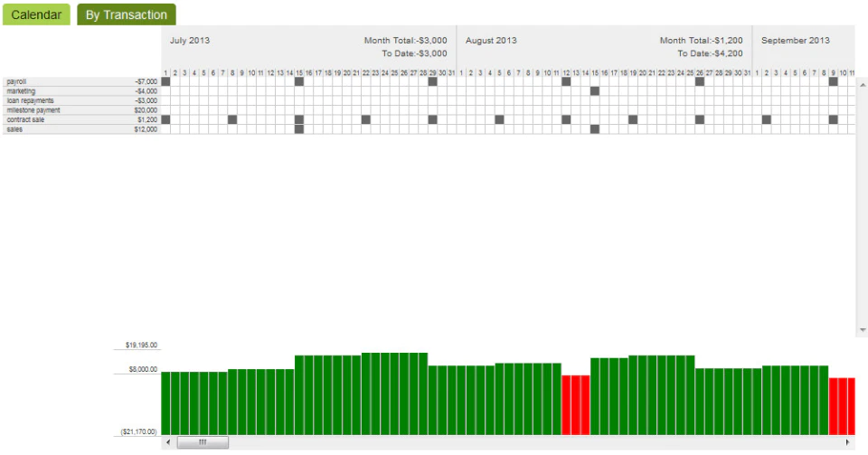Screen dimensions: 868x455
Task: Click the contract sale marker on July 8
Action: (x=232, y=119)
